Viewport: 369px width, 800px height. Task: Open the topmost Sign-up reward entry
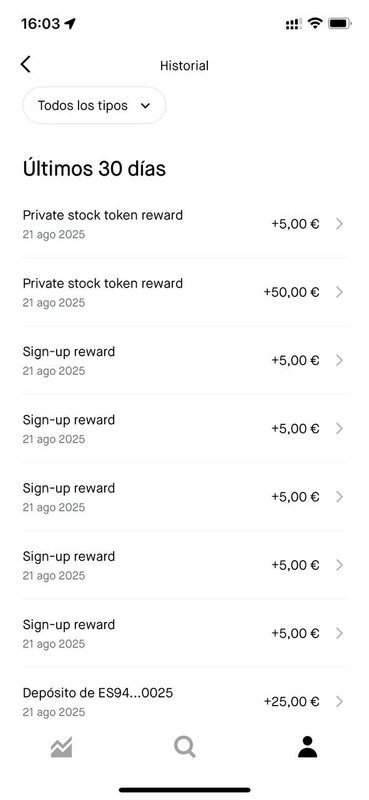[184, 360]
